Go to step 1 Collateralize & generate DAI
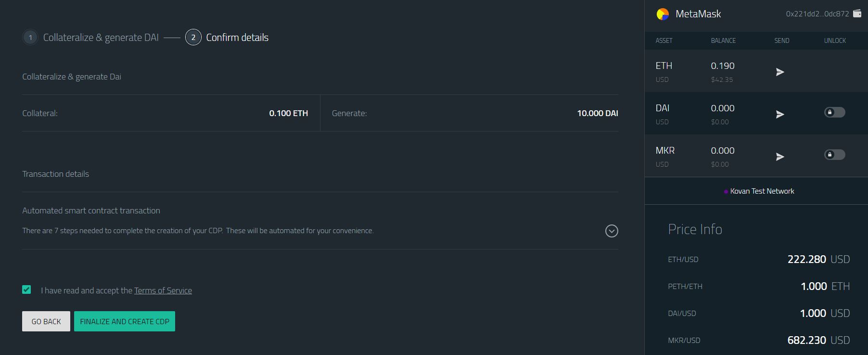 (x=90, y=38)
